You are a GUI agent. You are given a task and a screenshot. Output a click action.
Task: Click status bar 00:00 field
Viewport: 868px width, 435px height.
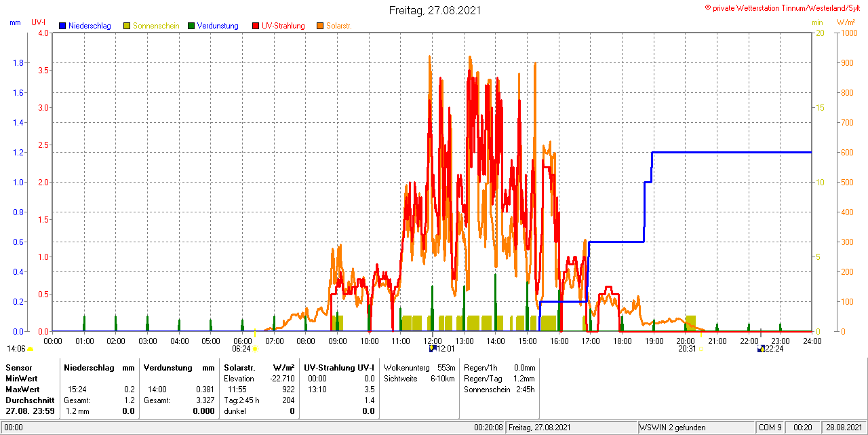point(14,428)
